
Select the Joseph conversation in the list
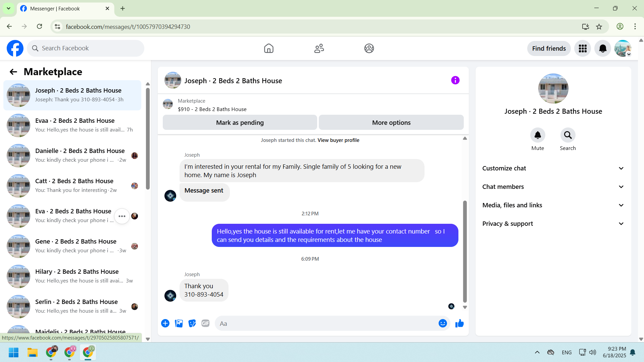(x=72, y=95)
